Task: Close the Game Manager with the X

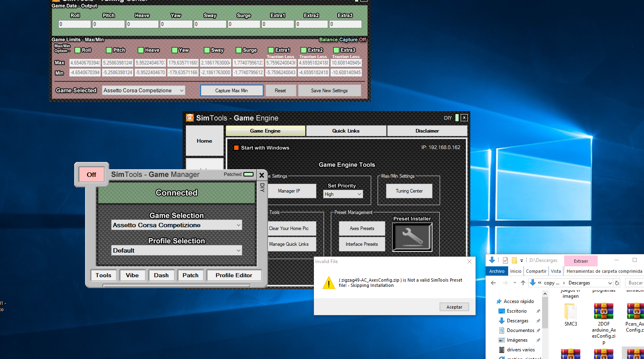Action: point(262,175)
